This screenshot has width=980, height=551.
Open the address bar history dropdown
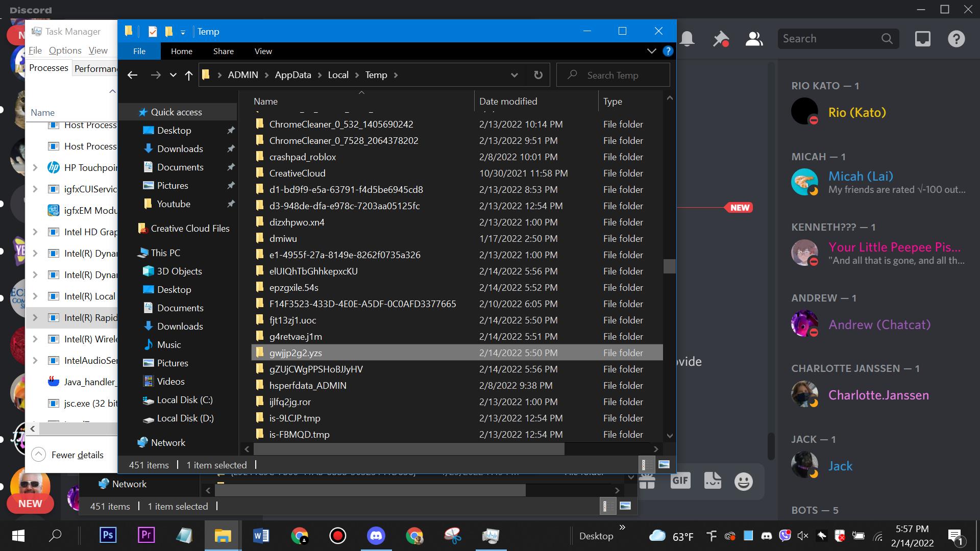(x=514, y=75)
